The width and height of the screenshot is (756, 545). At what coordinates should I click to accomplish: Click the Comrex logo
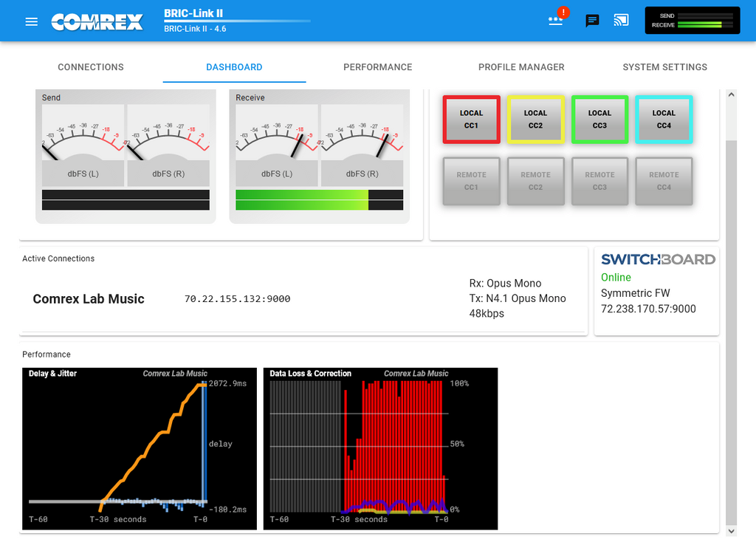[x=97, y=22]
